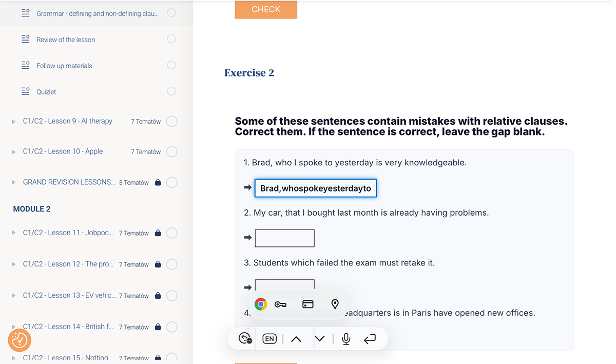Screen dimensions: 616x364
Task: Tap the payment card icon
Action: 308,304
